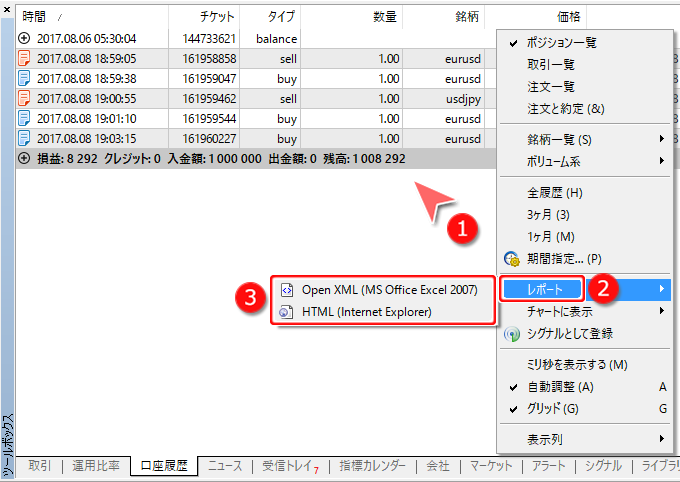Open the 指標カレンダー tab

tap(372, 466)
